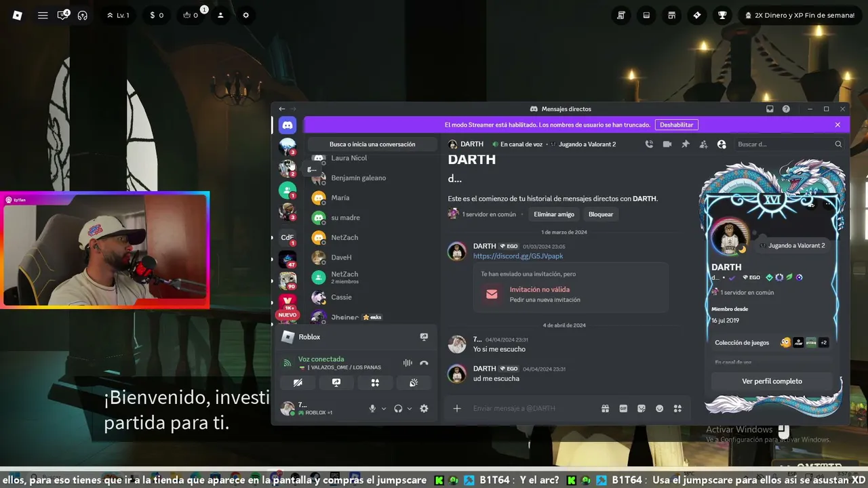
Task: Click the Lv. 1 level indicator in game
Action: click(118, 15)
